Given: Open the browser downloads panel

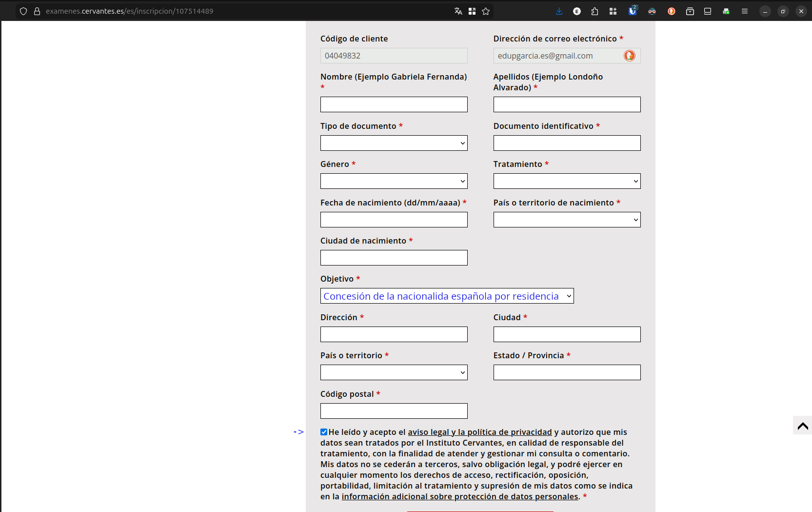Looking at the screenshot, I should click(x=559, y=11).
